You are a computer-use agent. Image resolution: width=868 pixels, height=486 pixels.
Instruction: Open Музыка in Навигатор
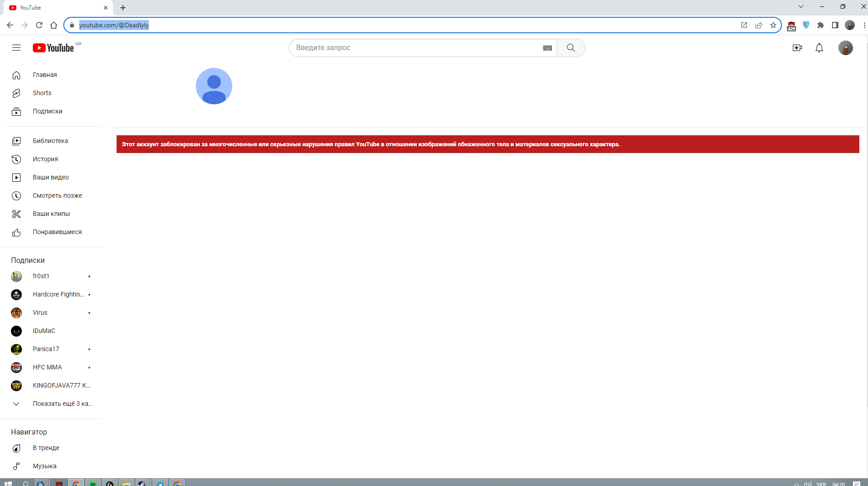51,466
